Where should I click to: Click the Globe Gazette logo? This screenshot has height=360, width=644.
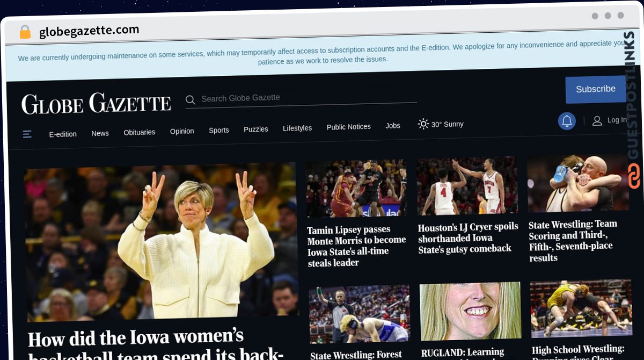tap(96, 104)
